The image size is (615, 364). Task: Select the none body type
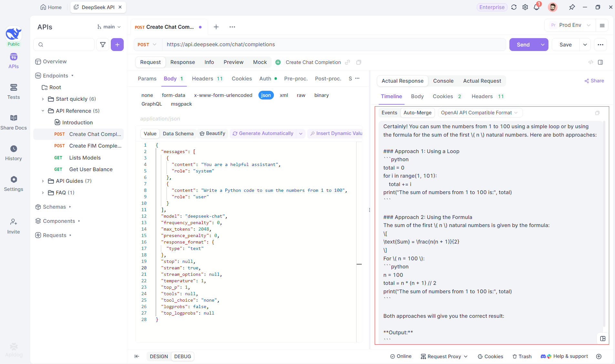(x=147, y=95)
